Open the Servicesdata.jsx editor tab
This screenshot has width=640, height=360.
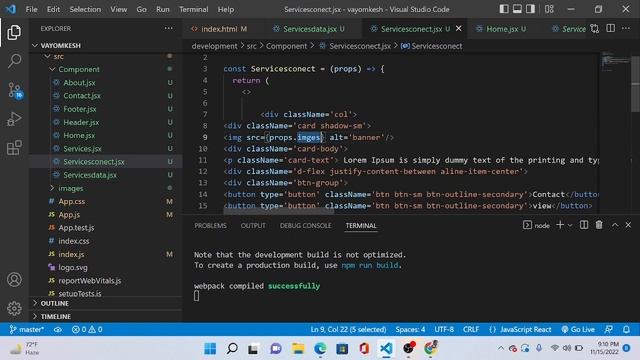click(x=309, y=29)
